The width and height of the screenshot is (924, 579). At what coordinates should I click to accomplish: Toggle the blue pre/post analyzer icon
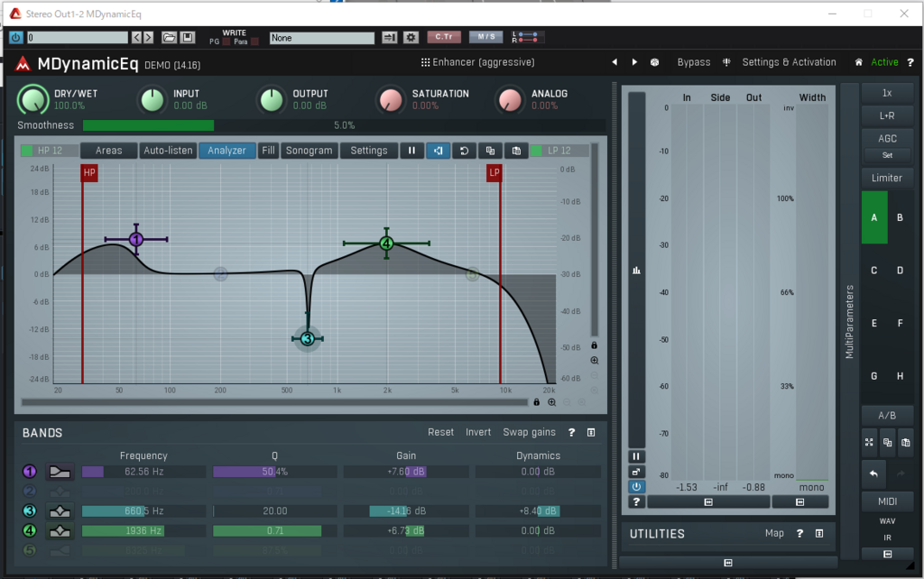click(438, 151)
